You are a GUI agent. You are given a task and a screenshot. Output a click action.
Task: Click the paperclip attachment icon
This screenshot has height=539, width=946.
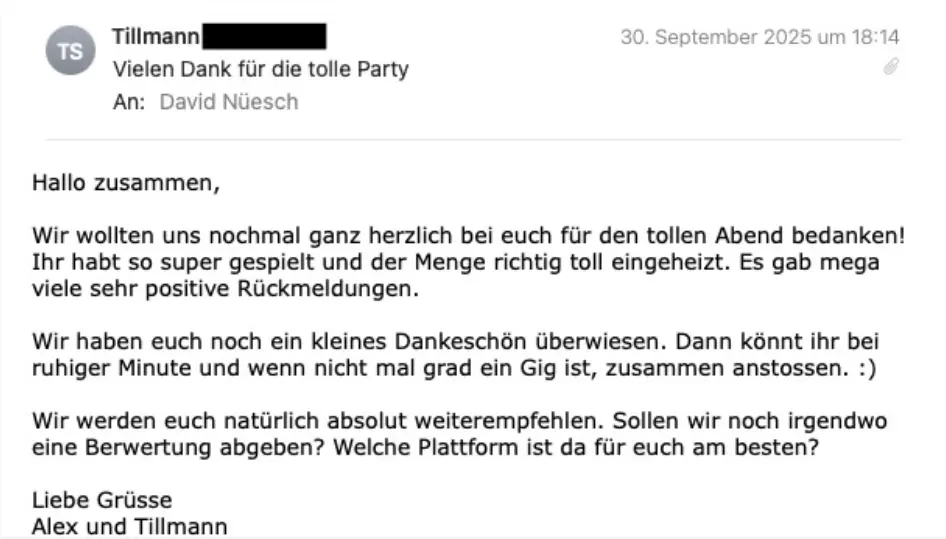tap(890, 67)
